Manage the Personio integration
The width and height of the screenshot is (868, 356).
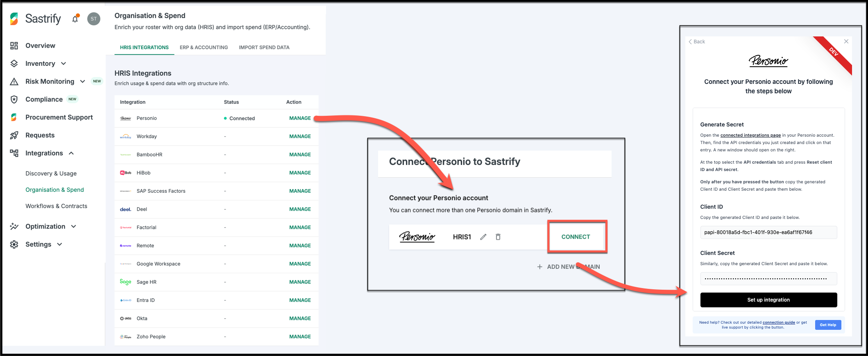coord(300,118)
